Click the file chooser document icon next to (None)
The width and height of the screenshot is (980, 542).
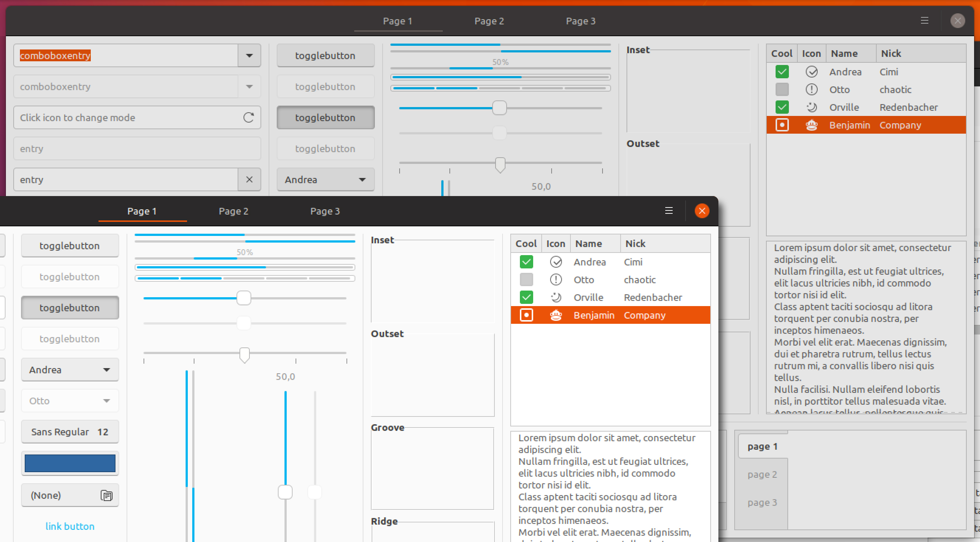(x=106, y=495)
